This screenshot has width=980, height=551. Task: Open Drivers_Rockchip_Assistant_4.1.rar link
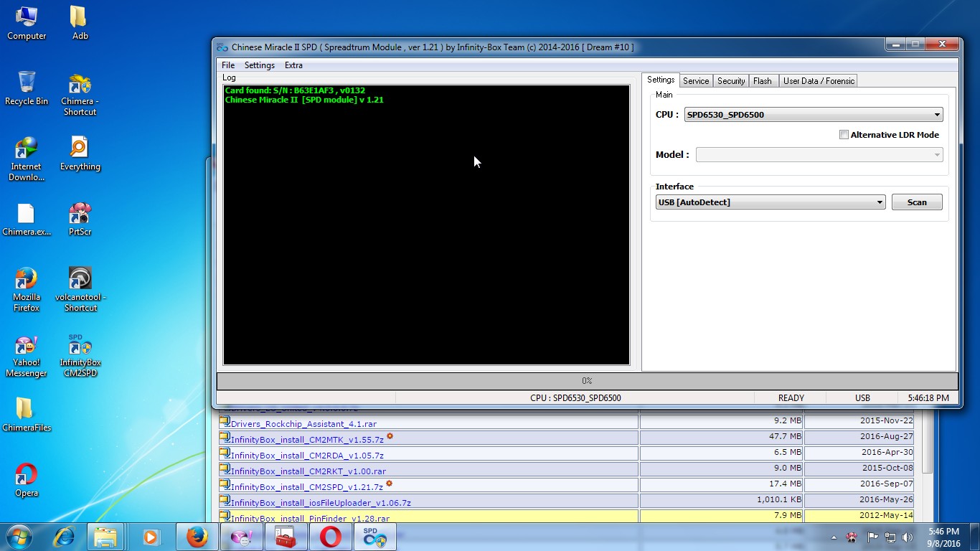[x=303, y=424]
